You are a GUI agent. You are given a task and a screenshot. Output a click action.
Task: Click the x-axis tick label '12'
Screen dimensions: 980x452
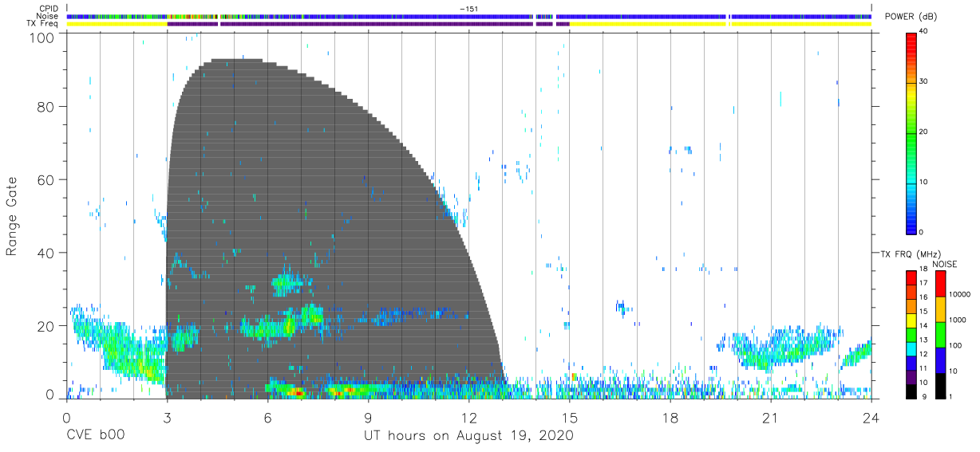tap(468, 417)
